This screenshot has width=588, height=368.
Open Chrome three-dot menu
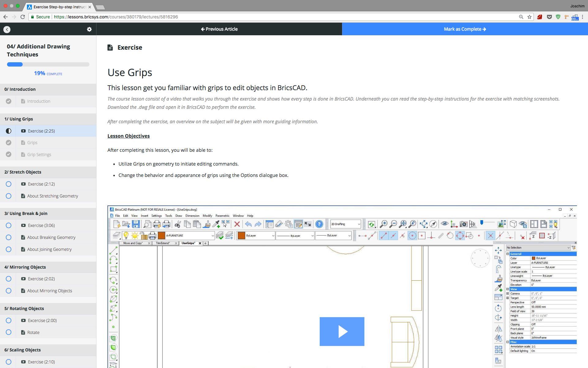pos(583,17)
